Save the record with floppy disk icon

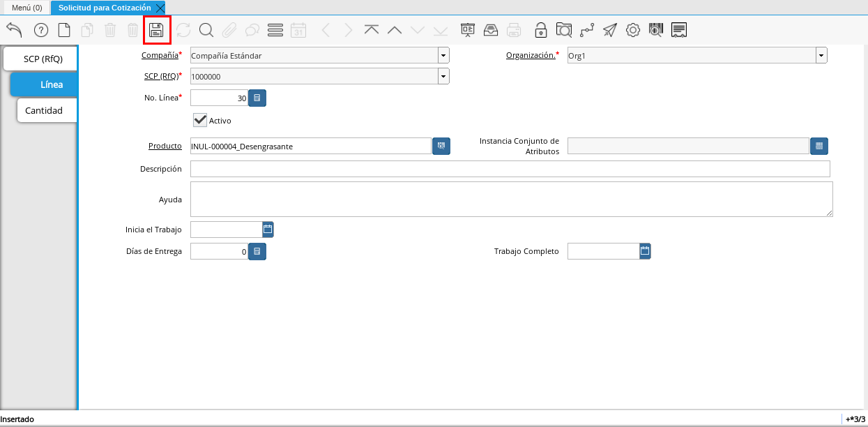(x=157, y=30)
